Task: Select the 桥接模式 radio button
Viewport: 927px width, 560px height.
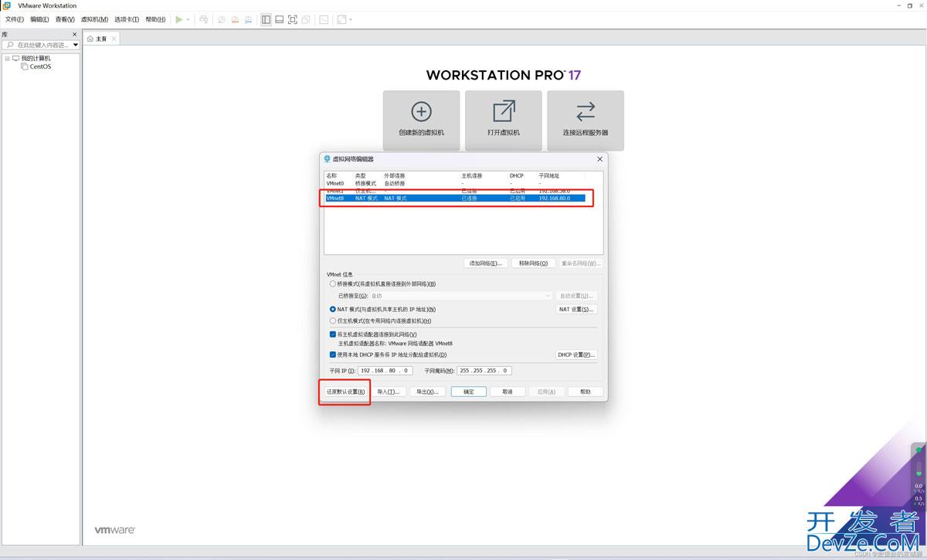Action: coord(333,283)
